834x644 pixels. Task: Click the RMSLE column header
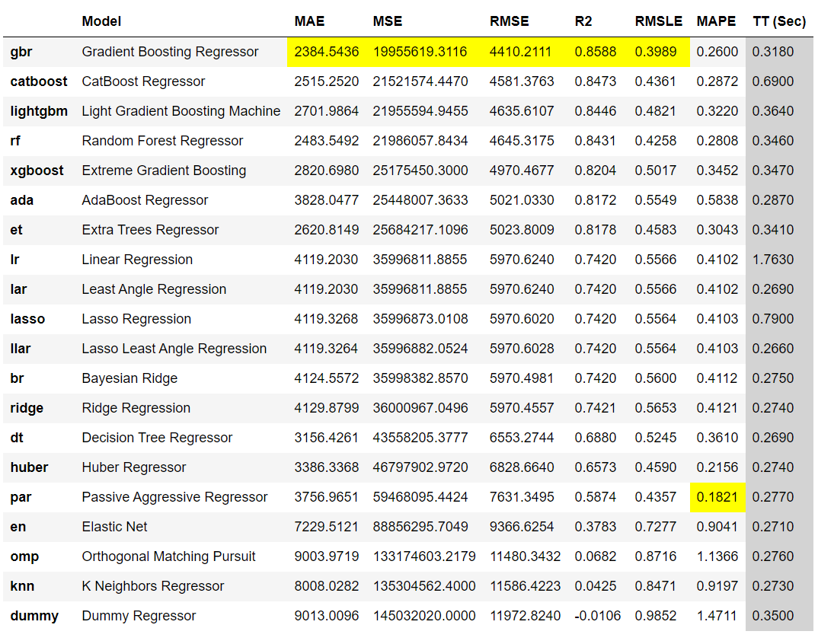coord(659,21)
